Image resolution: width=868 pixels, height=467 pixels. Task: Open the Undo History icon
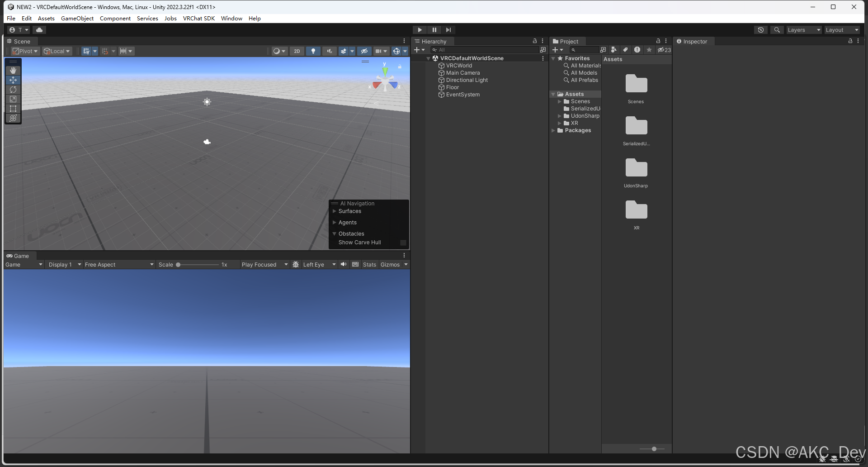[x=761, y=30]
